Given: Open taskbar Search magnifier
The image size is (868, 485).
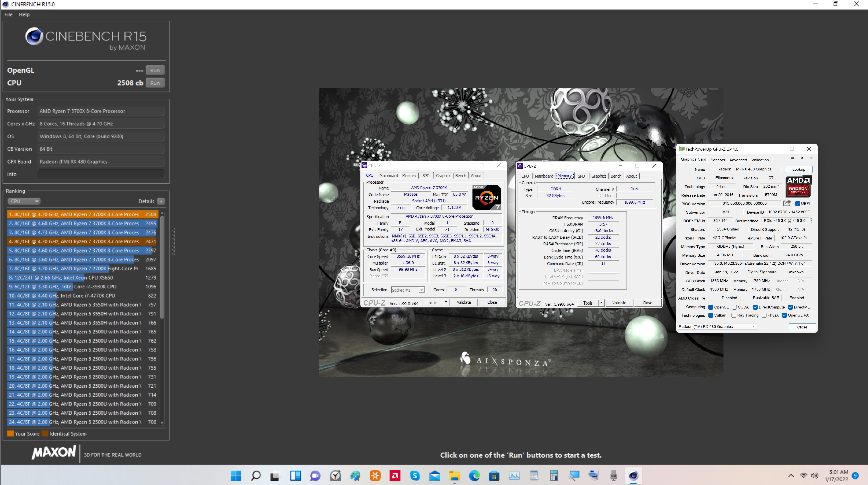Looking at the screenshot, I should [256, 476].
